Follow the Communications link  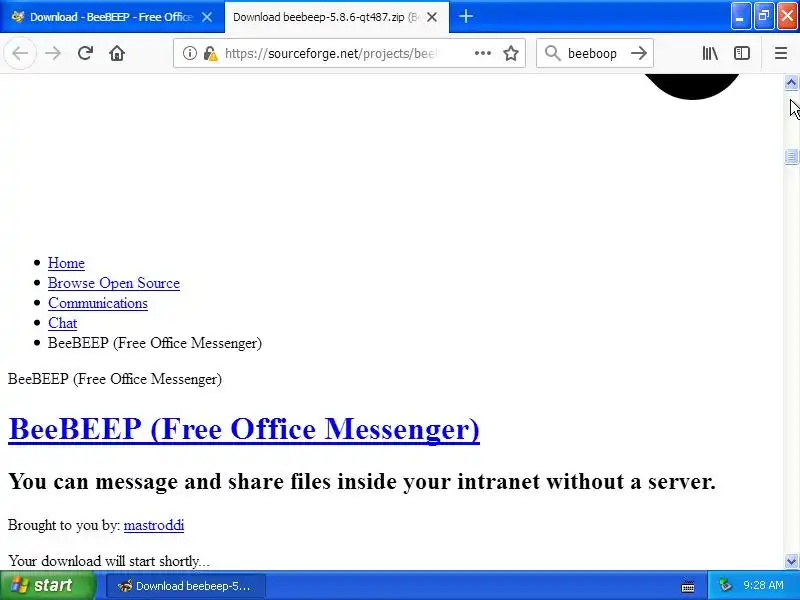click(98, 303)
